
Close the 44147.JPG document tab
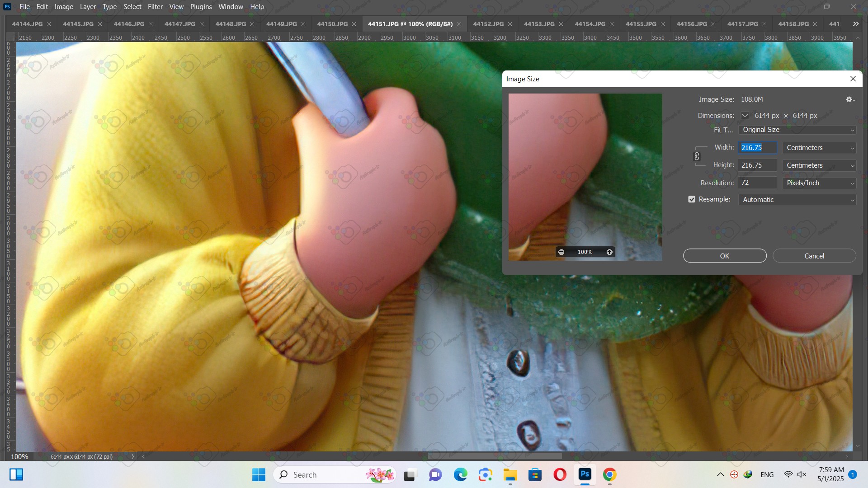(x=202, y=24)
